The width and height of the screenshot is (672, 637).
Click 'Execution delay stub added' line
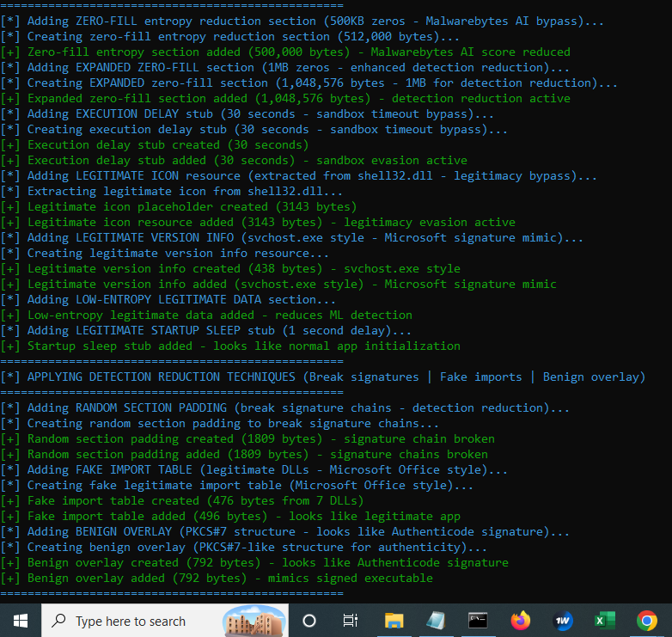tap(234, 160)
